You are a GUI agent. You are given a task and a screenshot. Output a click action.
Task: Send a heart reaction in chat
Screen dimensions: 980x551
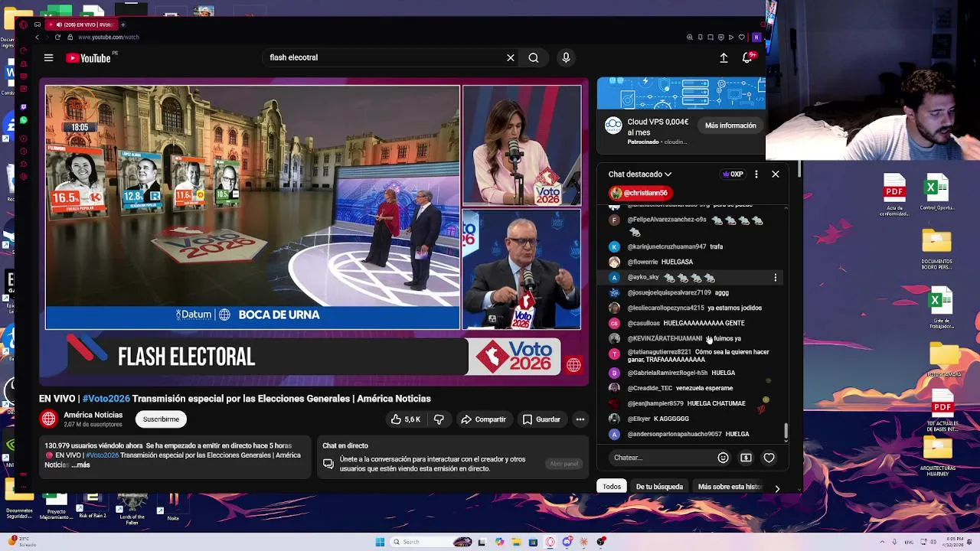click(x=769, y=458)
